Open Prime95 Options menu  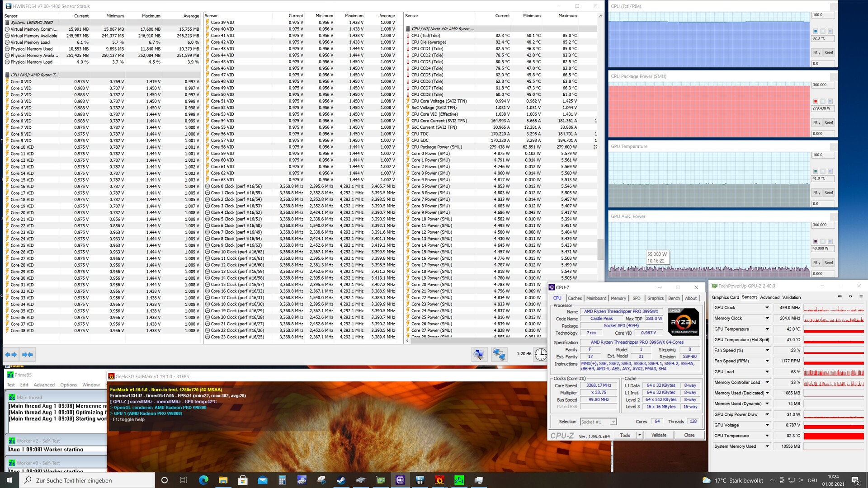[69, 385]
